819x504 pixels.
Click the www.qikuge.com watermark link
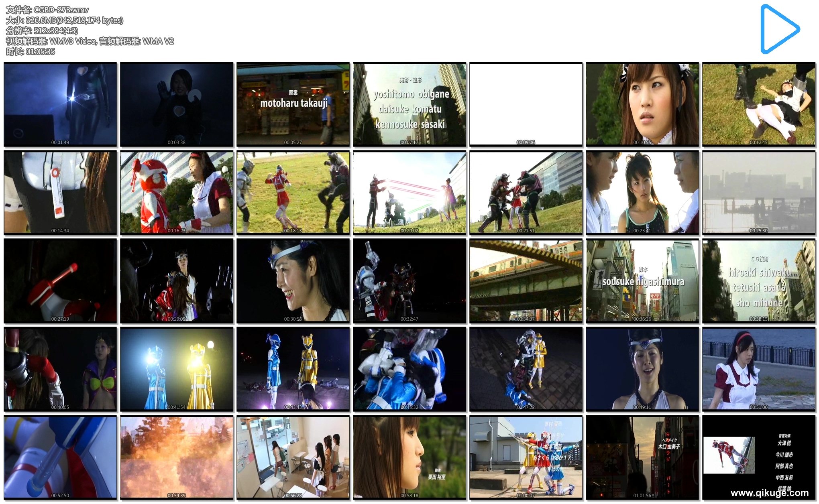click(769, 493)
